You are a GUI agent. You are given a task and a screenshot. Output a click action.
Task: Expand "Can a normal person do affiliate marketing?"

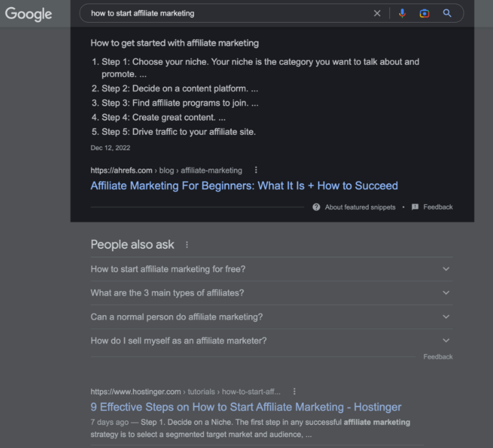(x=271, y=317)
